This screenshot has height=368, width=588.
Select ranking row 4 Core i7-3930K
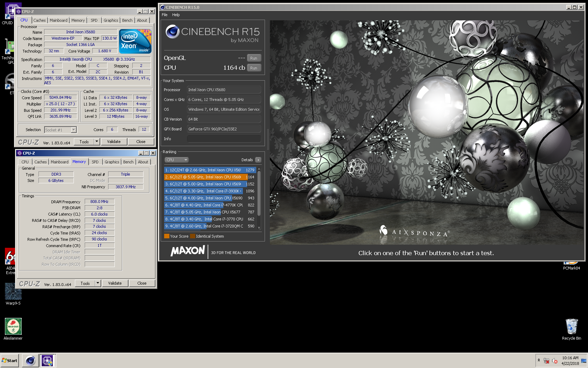pyautogui.click(x=210, y=191)
